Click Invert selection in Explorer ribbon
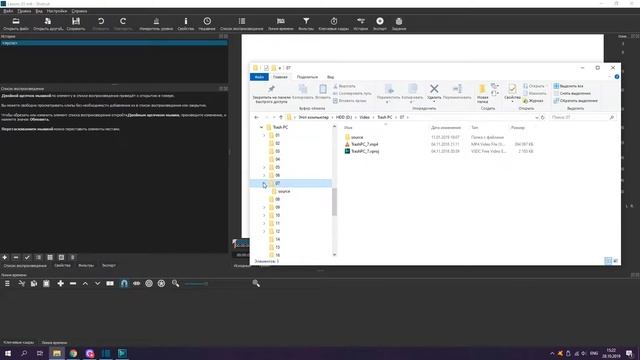Screen dimensions: 640x360 point(576,101)
